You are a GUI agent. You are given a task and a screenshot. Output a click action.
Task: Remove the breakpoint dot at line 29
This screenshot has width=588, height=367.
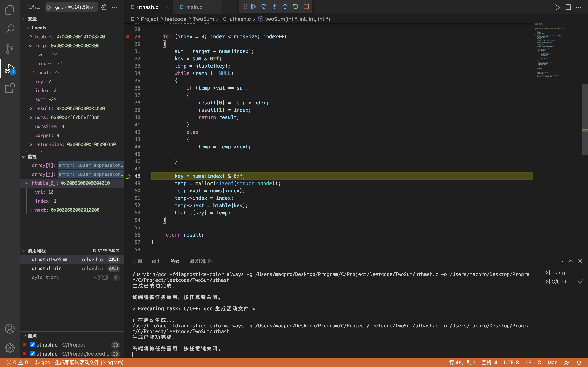click(128, 37)
